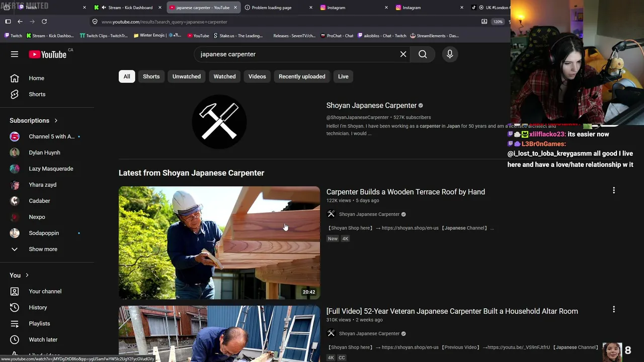The image size is (644, 362).
Task: Open channel name under Terrace Roof video
Action: tap(369, 214)
